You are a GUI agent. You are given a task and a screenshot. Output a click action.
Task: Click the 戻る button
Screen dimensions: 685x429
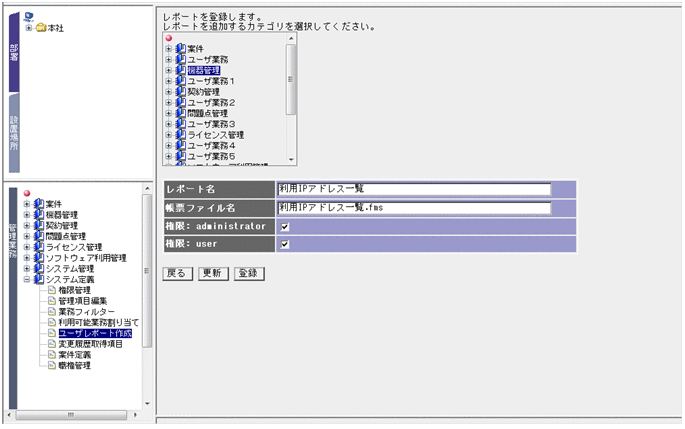click(177, 274)
